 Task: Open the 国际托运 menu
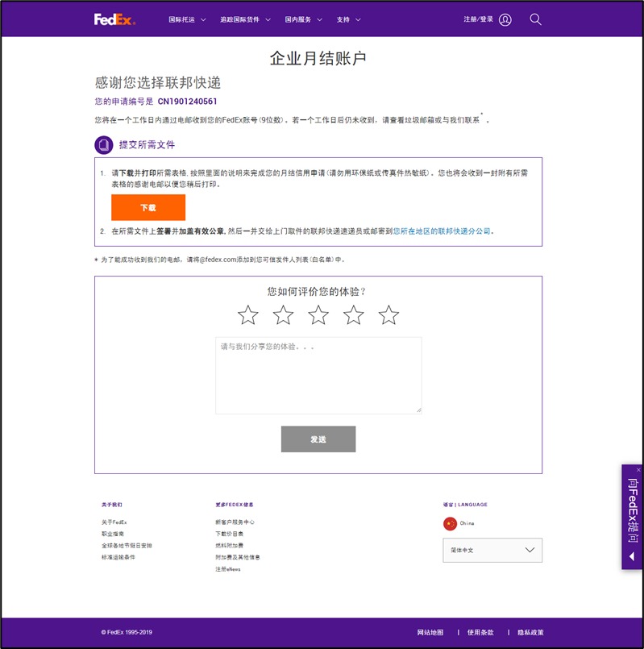[x=181, y=19]
